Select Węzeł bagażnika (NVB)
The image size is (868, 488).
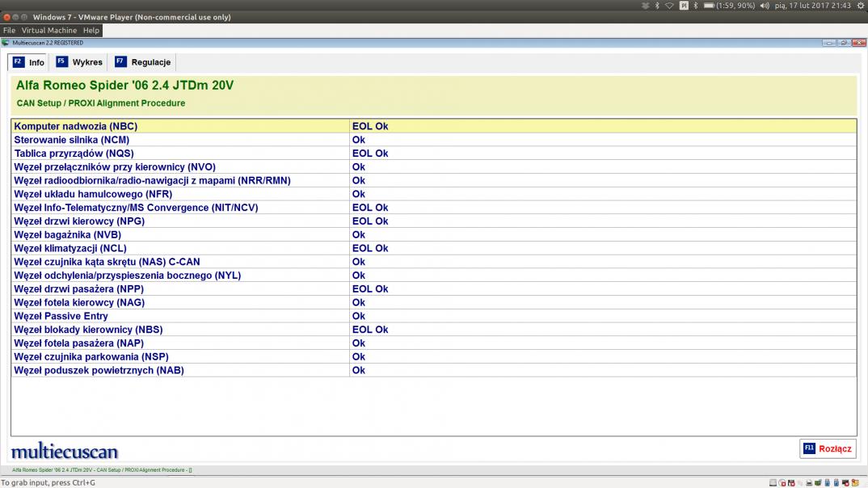pyautogui.click(x=433, y=234)
